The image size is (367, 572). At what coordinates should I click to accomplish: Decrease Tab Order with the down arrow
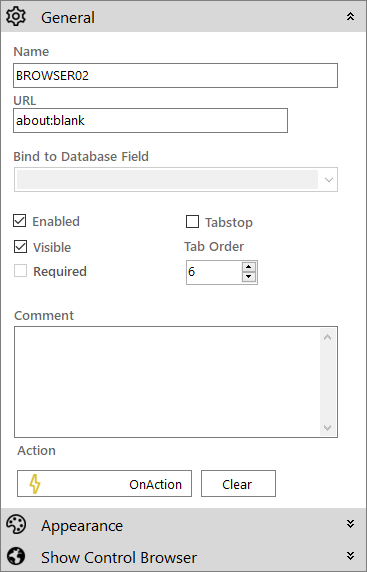tap(249, 277)
